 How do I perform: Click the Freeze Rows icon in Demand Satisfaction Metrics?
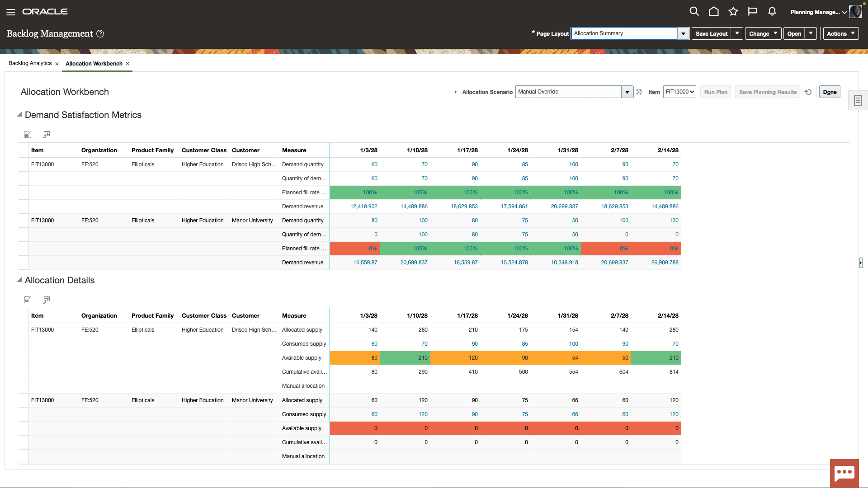pos(46,134)
